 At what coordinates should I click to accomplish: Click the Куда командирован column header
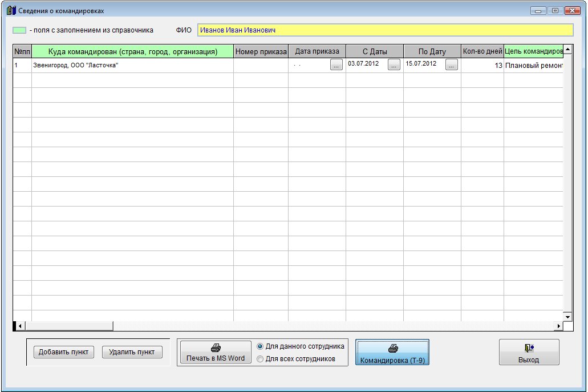[x=133, y=51]
